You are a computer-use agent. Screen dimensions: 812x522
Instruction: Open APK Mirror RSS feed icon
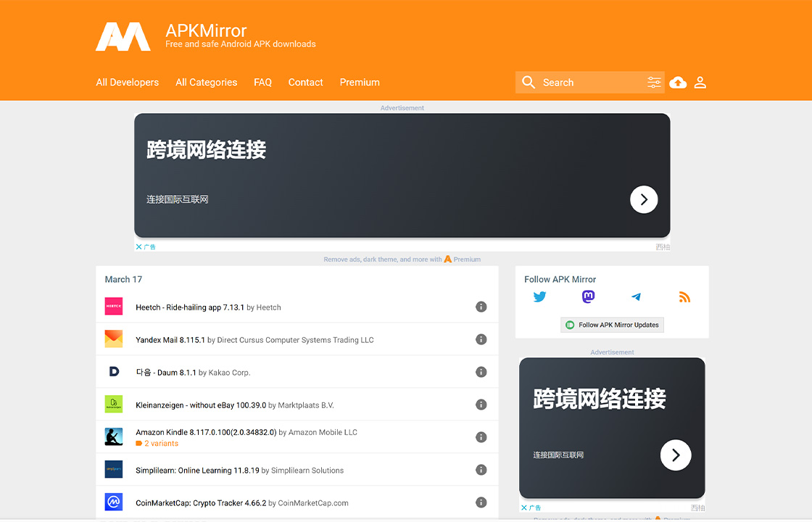[684, 297]
